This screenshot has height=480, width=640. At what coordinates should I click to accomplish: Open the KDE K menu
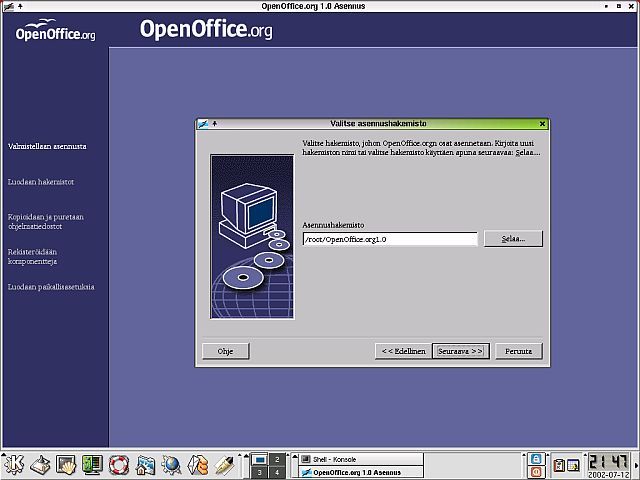coord(14,465)
